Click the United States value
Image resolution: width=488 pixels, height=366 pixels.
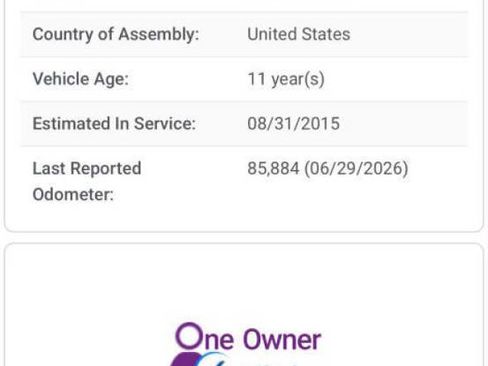pyautogui.click(x=299, y=34)
